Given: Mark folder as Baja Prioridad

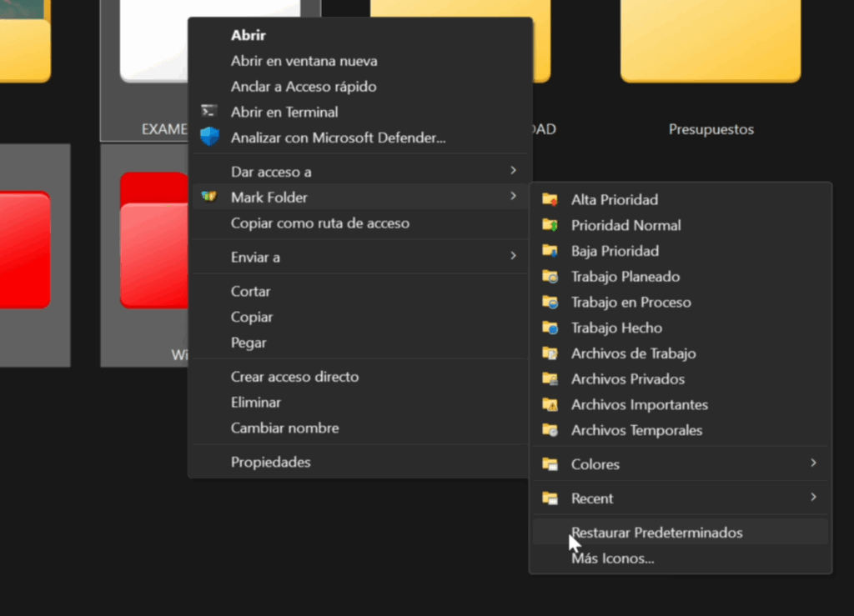Looking at the screenshot, I should [681, 251].
